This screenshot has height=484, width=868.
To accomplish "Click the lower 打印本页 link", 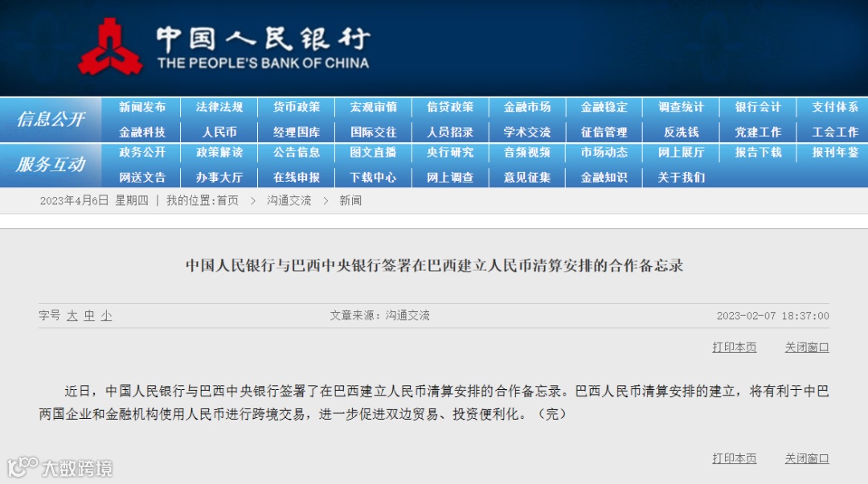I will click(x=734, y=458).
